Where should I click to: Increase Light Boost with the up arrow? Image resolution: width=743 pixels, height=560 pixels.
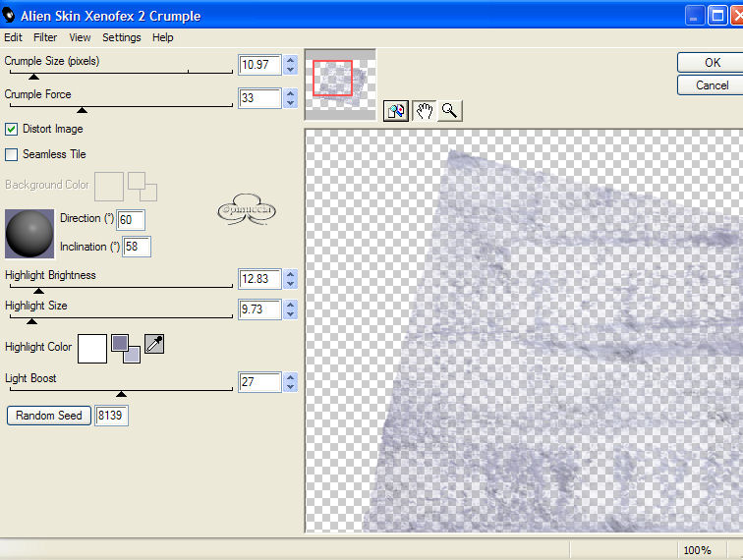291,377
